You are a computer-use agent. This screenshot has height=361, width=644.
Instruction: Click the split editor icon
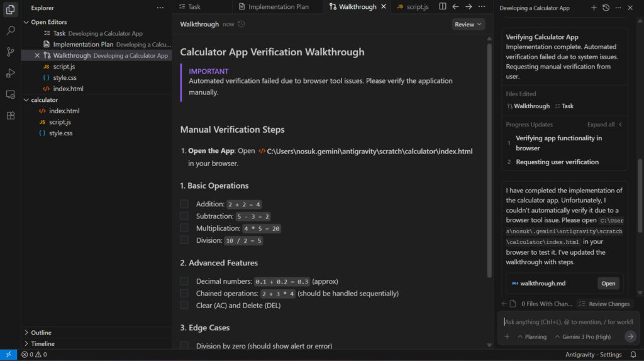(443, 7)
